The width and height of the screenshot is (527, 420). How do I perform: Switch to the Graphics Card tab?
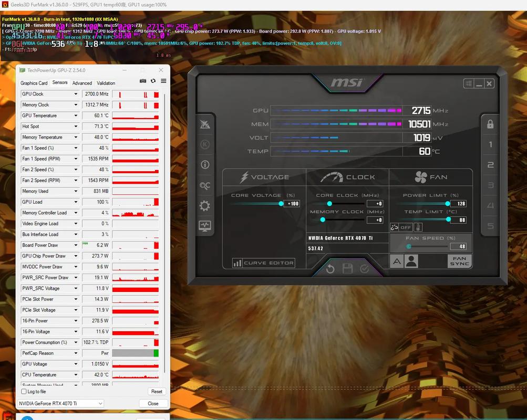click(x=34, y=83)
